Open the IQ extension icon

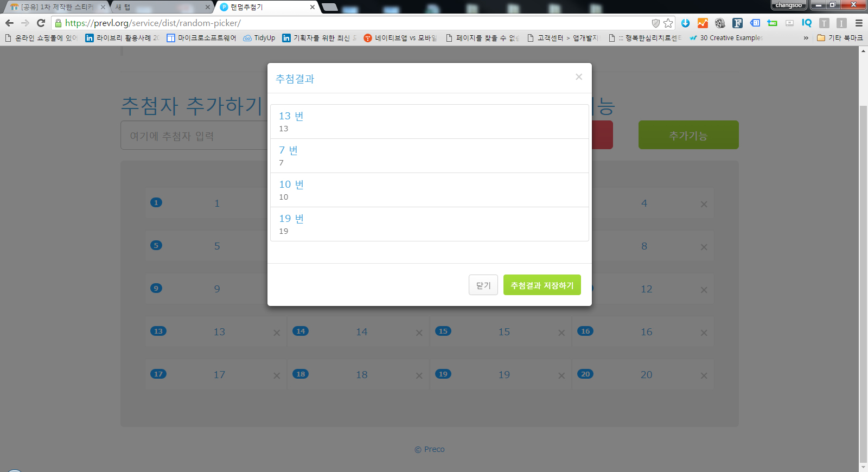click(807, 23)
